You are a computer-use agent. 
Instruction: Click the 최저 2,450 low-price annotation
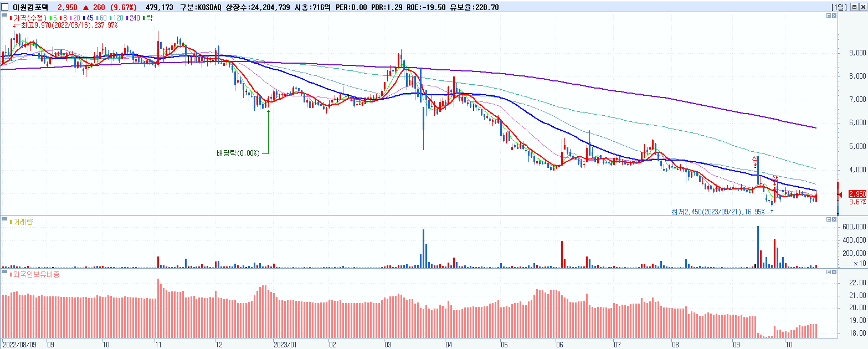718,212
